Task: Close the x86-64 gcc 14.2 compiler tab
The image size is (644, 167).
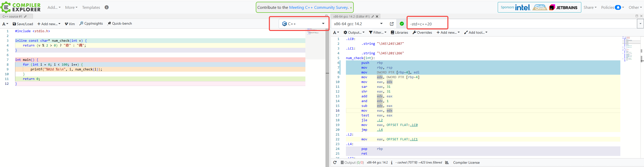Action: click(x=377, y=17)
